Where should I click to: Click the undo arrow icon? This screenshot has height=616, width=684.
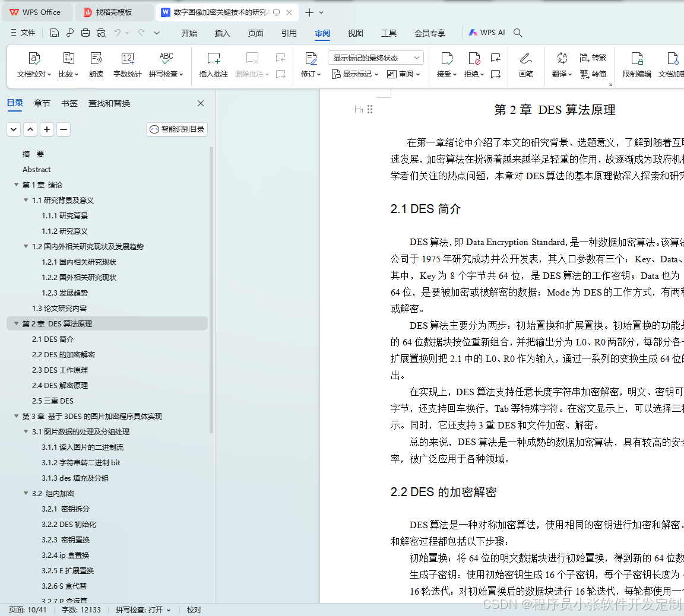[x=118, y=33]
